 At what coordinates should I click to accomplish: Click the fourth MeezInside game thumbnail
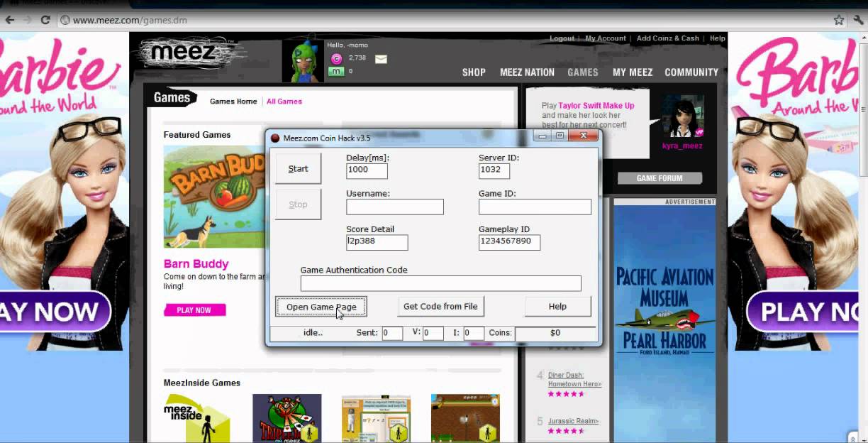tap(465, 418)
